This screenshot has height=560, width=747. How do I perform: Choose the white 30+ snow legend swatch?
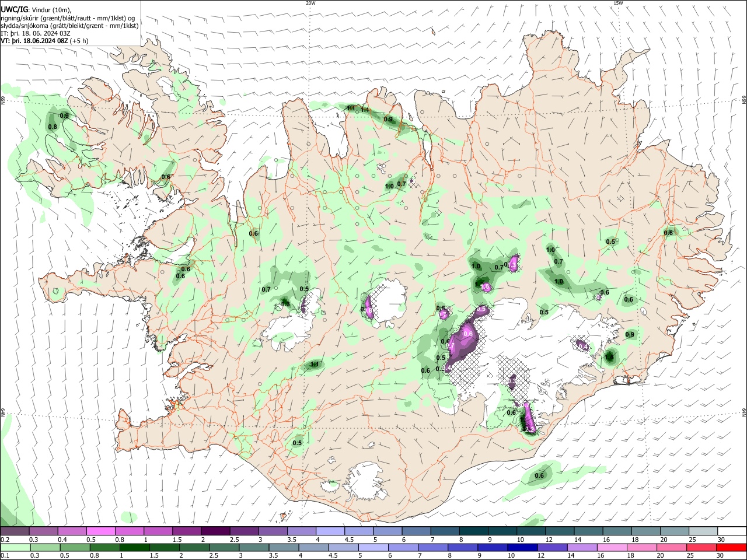pyautogui.click(x=732, y=531)
